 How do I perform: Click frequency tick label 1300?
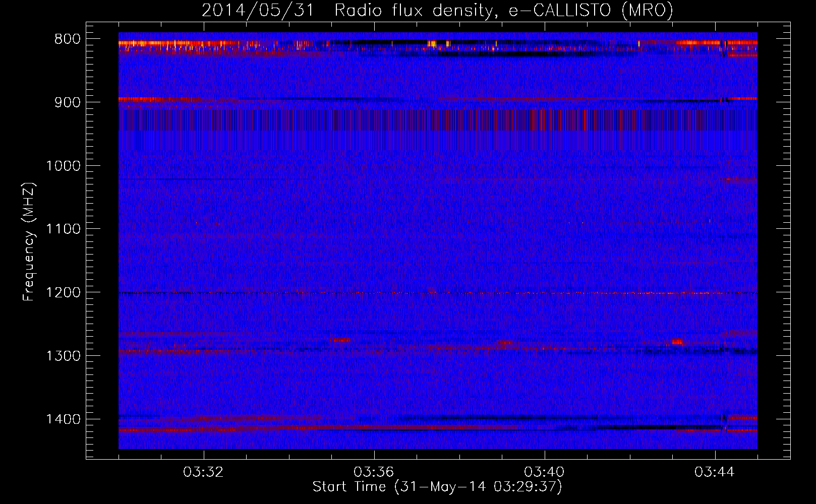64,356
